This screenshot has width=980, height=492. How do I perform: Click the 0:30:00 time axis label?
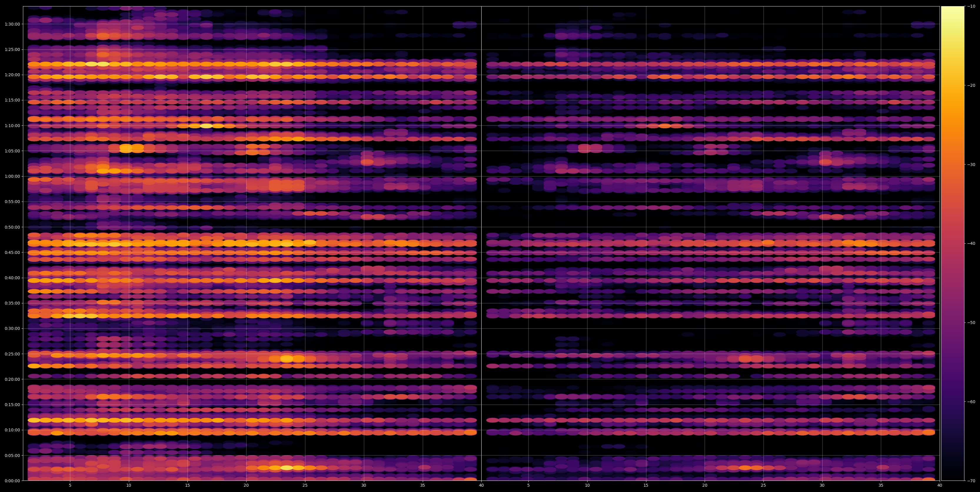(x=12, y=328)
